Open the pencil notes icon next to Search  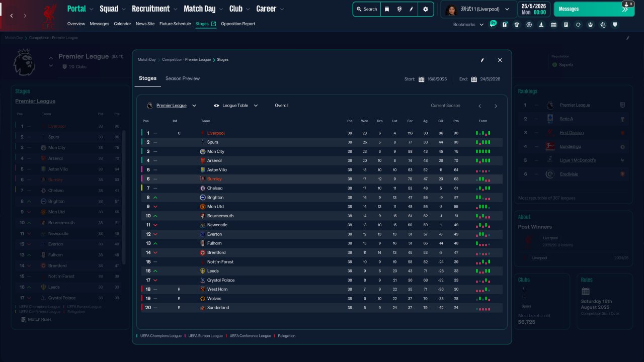[x=412, y=9]
